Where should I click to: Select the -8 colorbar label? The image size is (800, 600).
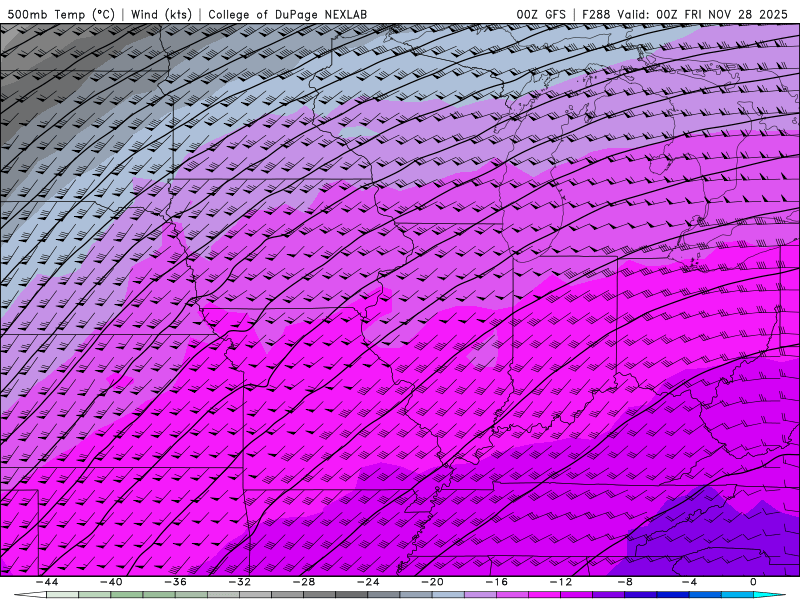625,582
